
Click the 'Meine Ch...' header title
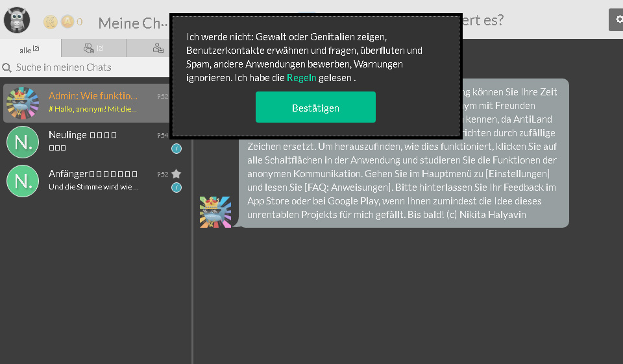pyautogui.click(x=133, y=23)
